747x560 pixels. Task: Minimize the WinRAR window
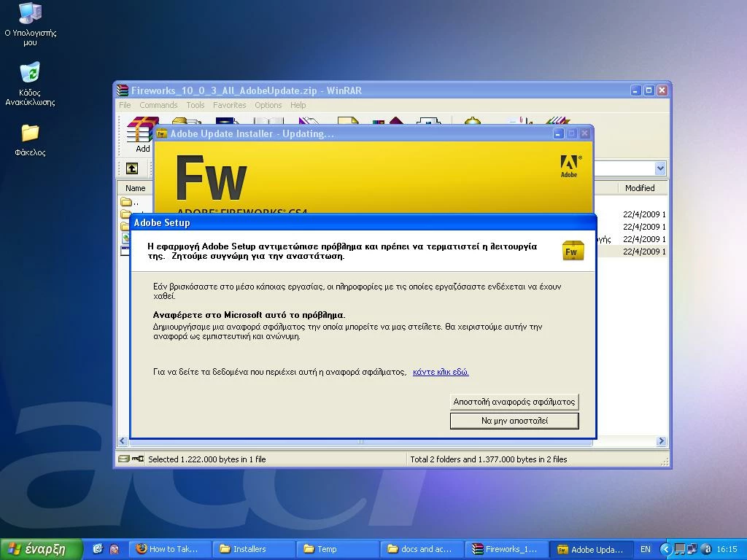tap(636, 90)
